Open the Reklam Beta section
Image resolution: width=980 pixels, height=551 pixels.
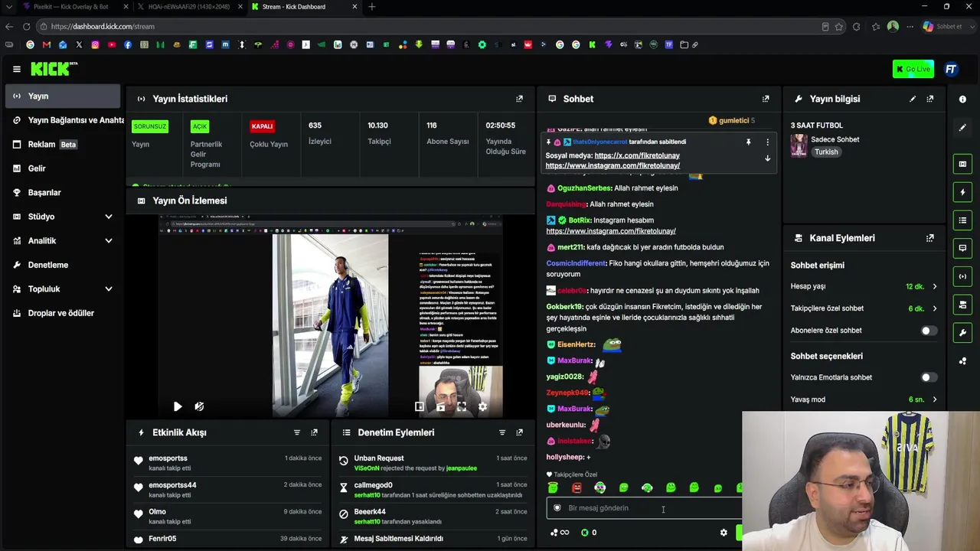point(62,144)
